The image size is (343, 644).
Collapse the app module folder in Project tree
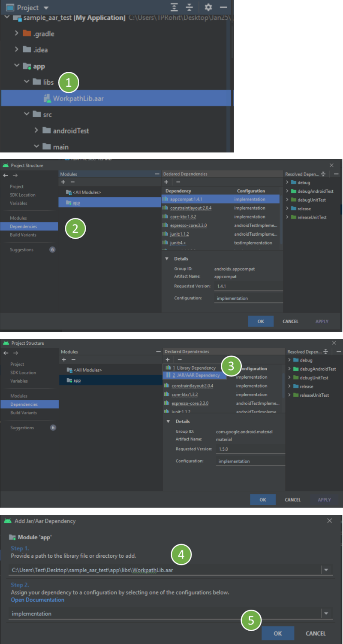click(x=17, y=66)
